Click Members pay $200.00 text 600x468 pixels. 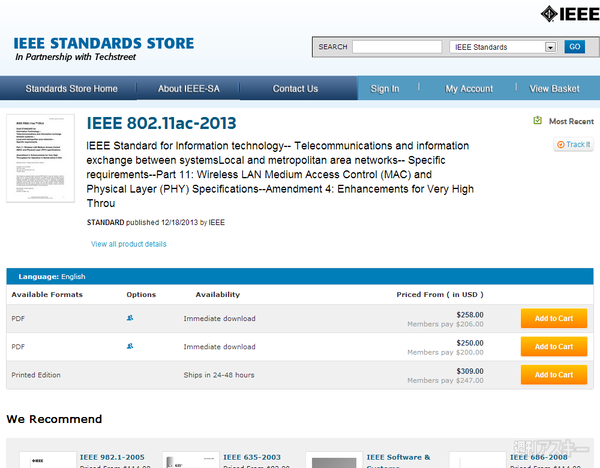click(445, 352)
